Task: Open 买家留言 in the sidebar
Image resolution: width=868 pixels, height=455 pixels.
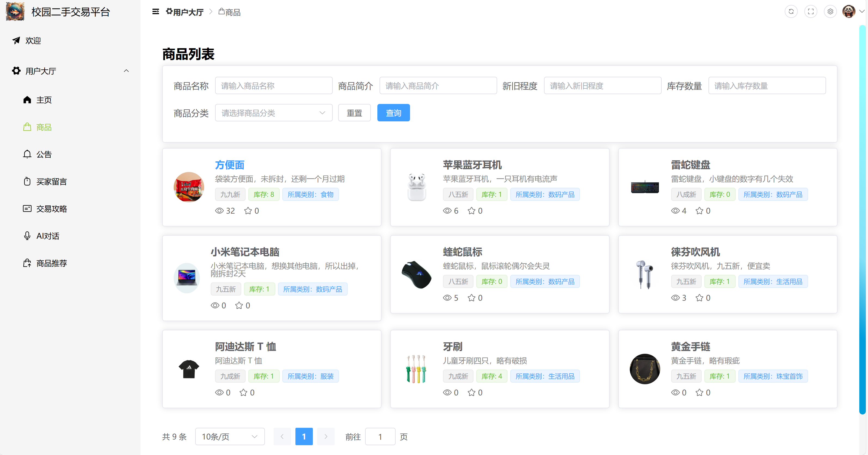Action: click(x=51, y=182)
